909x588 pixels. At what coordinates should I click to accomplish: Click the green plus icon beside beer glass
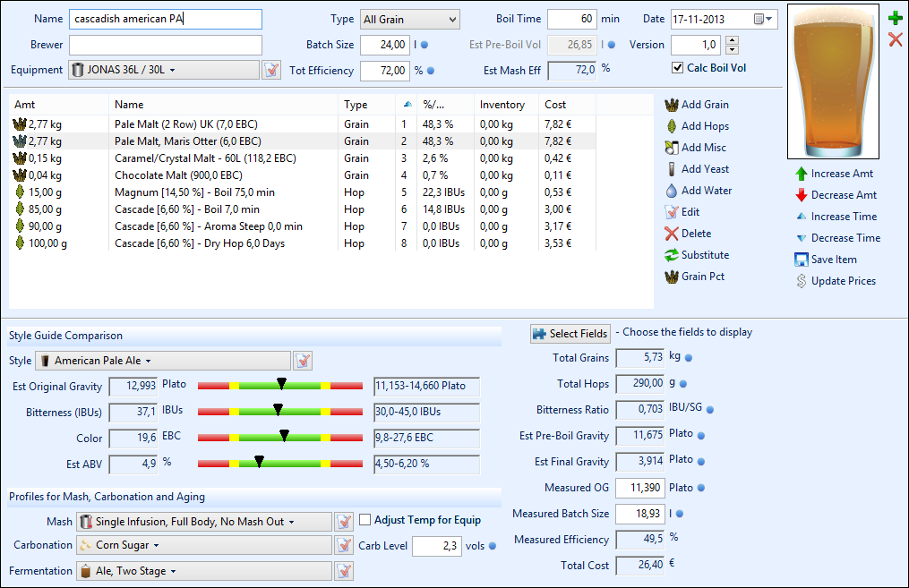(x=895, y=18)
